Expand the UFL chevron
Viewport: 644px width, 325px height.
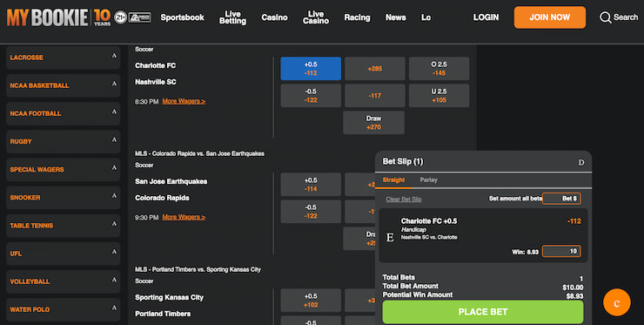[114, 252]
